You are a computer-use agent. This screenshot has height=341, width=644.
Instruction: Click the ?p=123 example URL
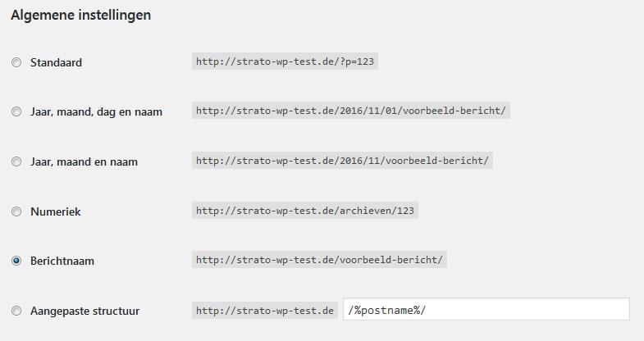pyautogui.click(x=285, y=61)
